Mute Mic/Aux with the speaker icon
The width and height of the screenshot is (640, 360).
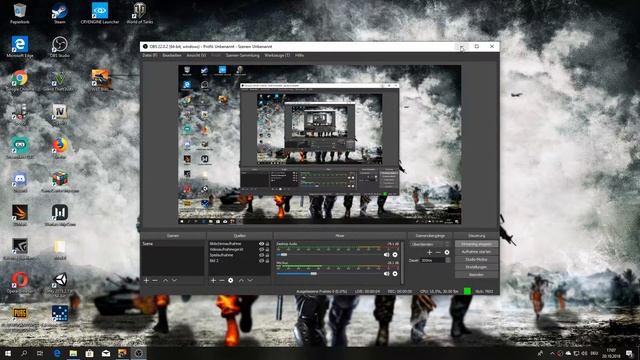pos(387,274)
